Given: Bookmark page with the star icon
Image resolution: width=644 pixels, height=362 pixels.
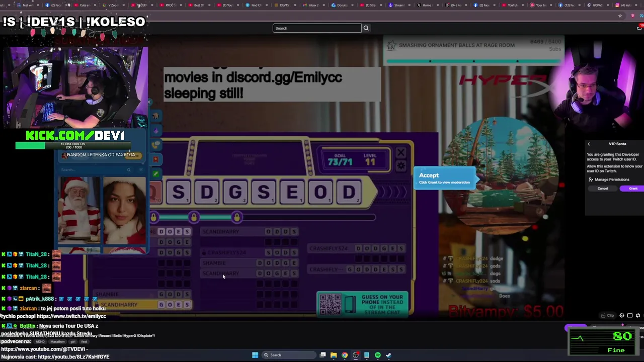Looking at the screenshot, I should (x=620, y=16).
